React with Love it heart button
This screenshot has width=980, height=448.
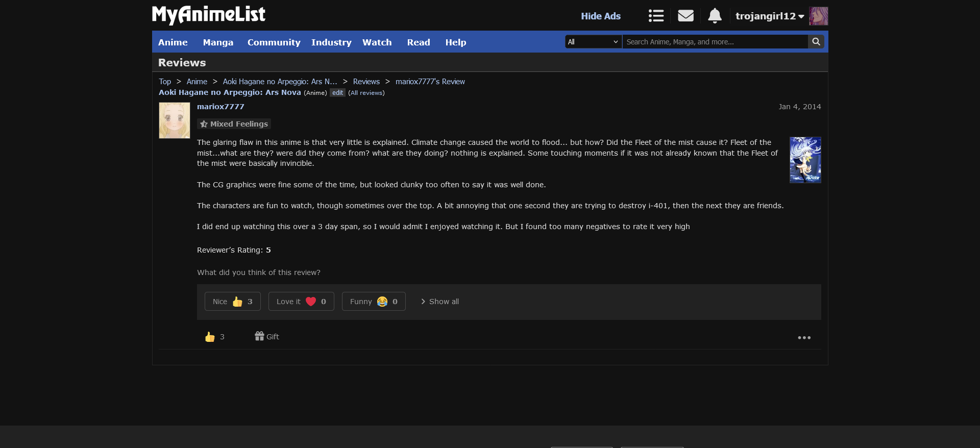[301, 302]
